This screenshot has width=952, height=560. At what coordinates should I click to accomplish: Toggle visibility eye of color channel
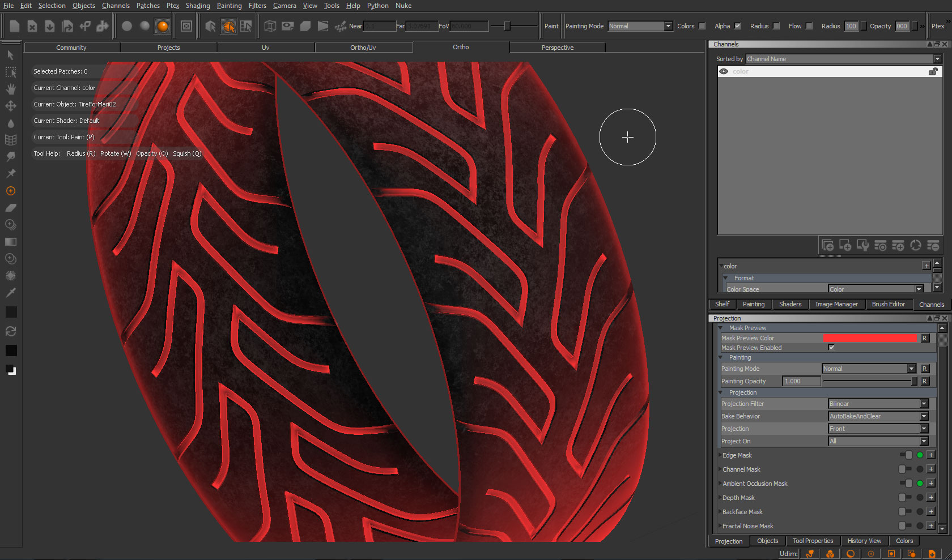[724, 71]
